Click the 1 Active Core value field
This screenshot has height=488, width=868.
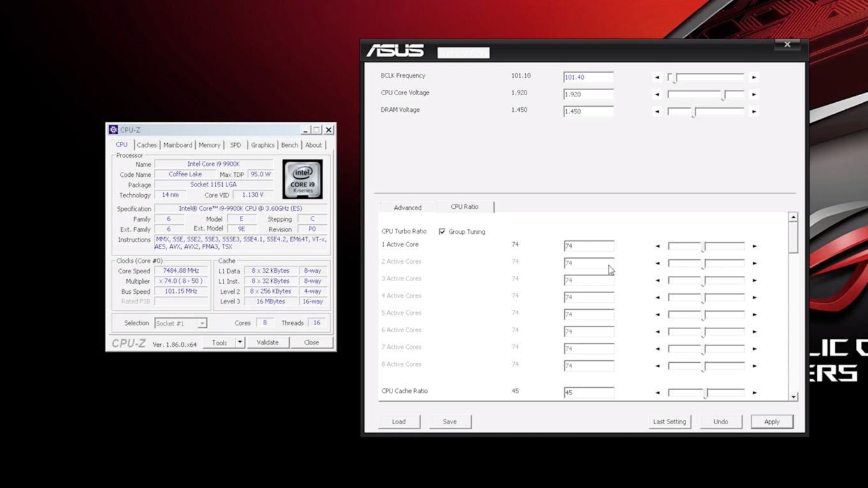pyautogui.click(x=588, y=246)
